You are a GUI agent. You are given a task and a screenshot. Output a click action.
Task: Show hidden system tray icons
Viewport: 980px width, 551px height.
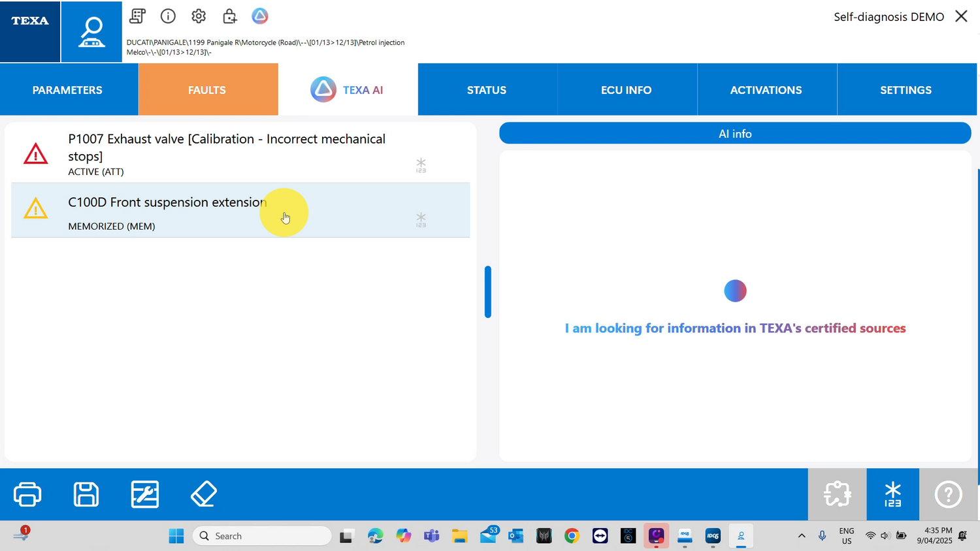pyautogui.click(x=802, y=536)
